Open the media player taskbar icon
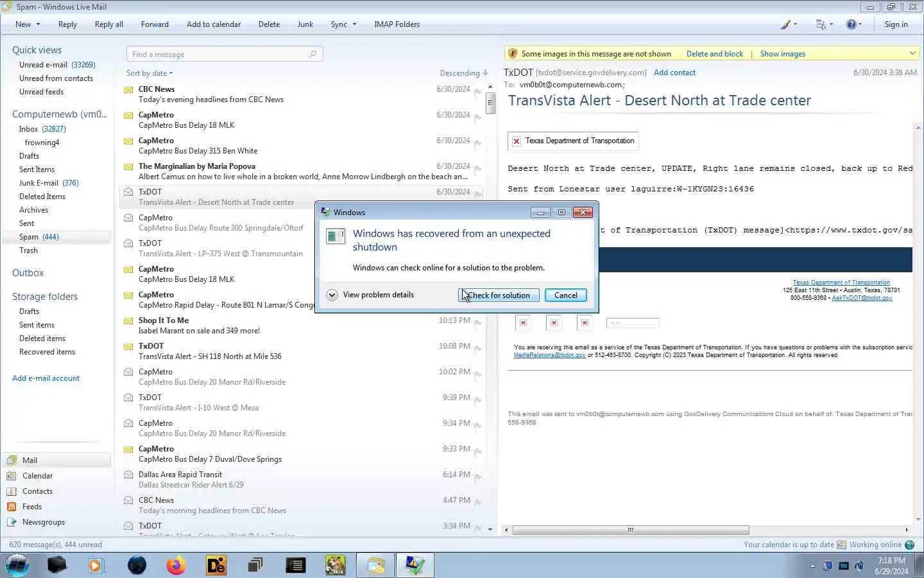 [96, 565]
